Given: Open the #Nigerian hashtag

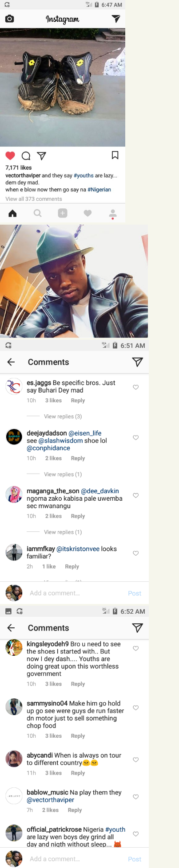Looking at the screenshot, I should pos(99,190).
